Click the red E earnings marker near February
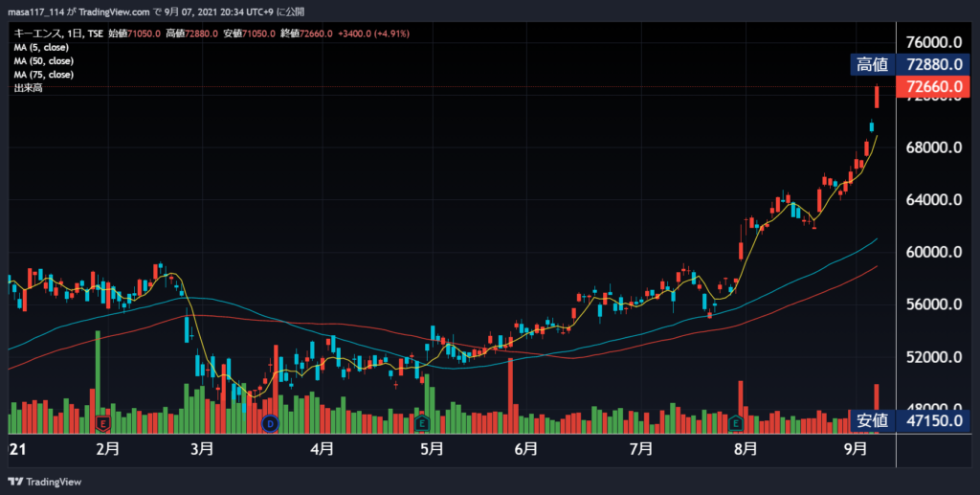The height and width of the screenshot is (495, 980). (x=103, y=423)
